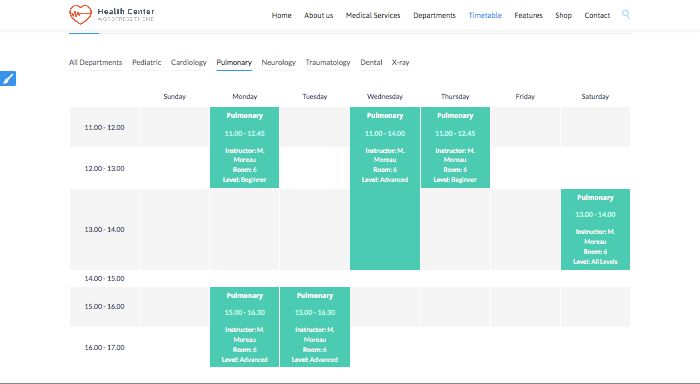Viewport: 700px width, 384px height.
Task: Open Tuesday 15.00 - 16.30 Pulmonary event
Action: click(x=315, y=327)
